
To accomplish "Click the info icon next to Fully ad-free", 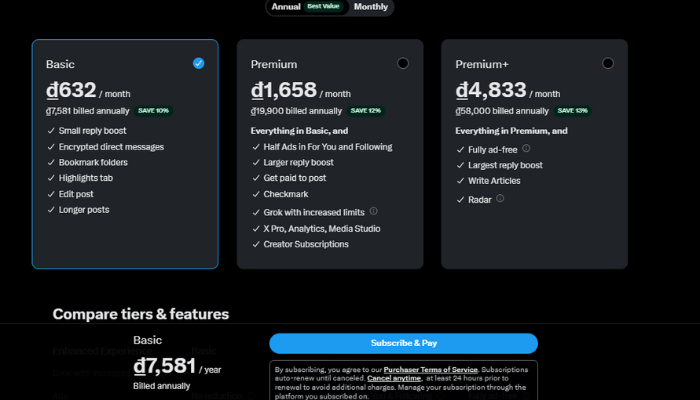I will pos(526,148).
